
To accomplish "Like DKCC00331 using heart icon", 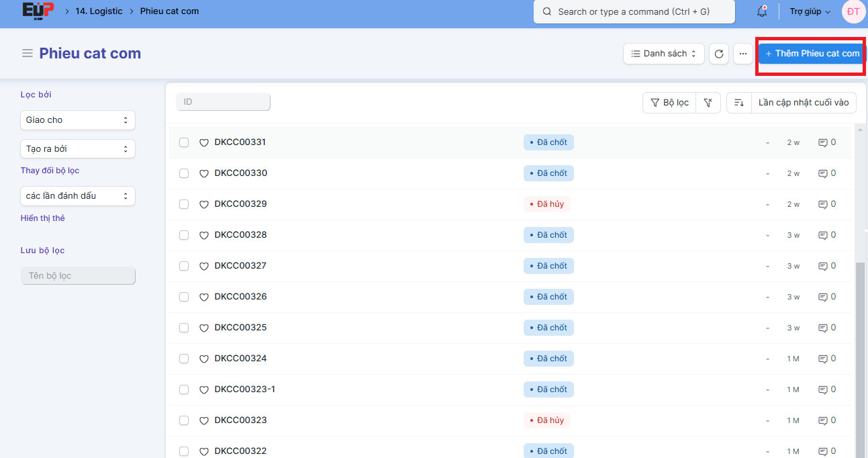I will coord(204,143).
